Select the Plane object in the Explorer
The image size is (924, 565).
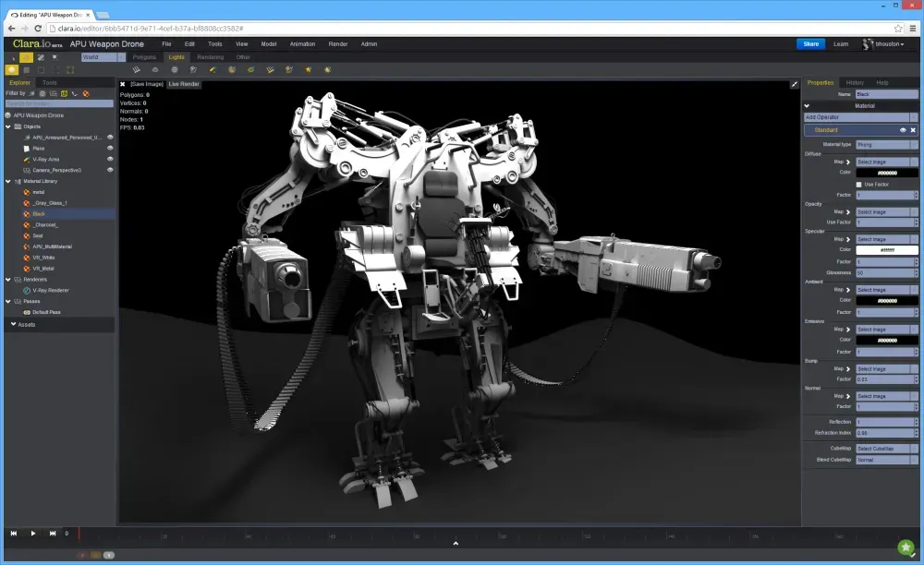point(39,148)
